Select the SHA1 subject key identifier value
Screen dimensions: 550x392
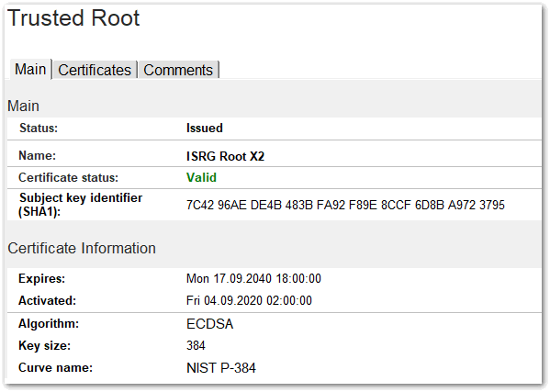(x=345, y=205)
